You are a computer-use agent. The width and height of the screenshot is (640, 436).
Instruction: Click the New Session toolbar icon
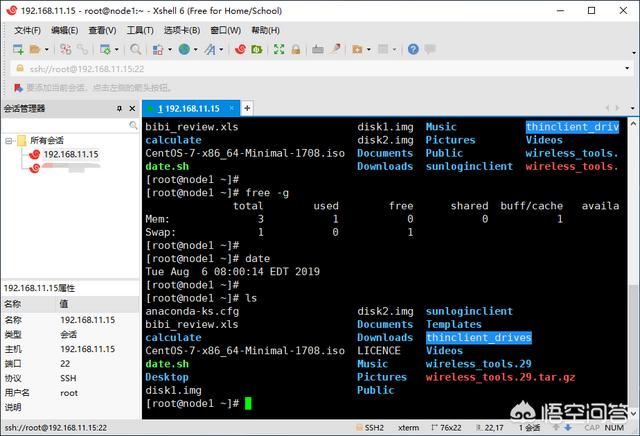19,49
